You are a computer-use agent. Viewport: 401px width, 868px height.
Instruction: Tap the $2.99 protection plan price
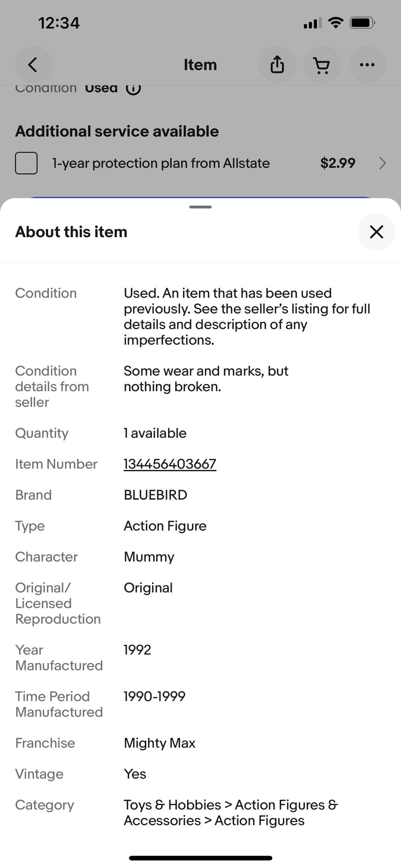pos(338,163)
